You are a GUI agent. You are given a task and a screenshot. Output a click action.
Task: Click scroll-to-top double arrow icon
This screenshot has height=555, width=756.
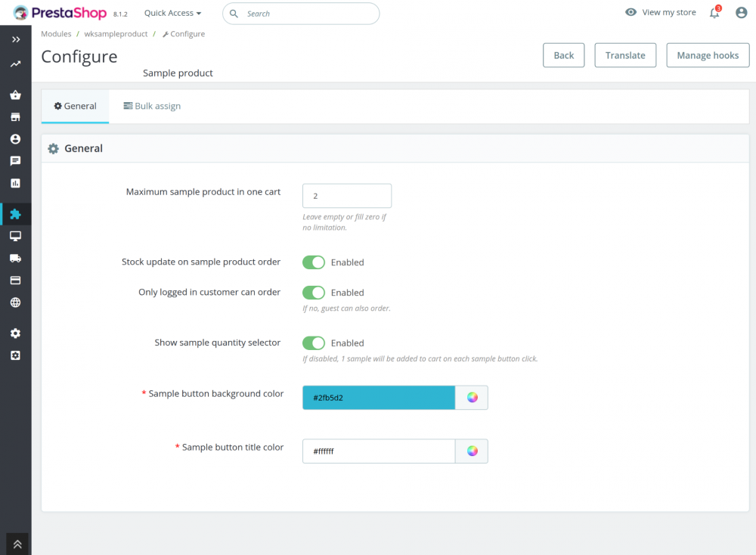tap(17, 544)
